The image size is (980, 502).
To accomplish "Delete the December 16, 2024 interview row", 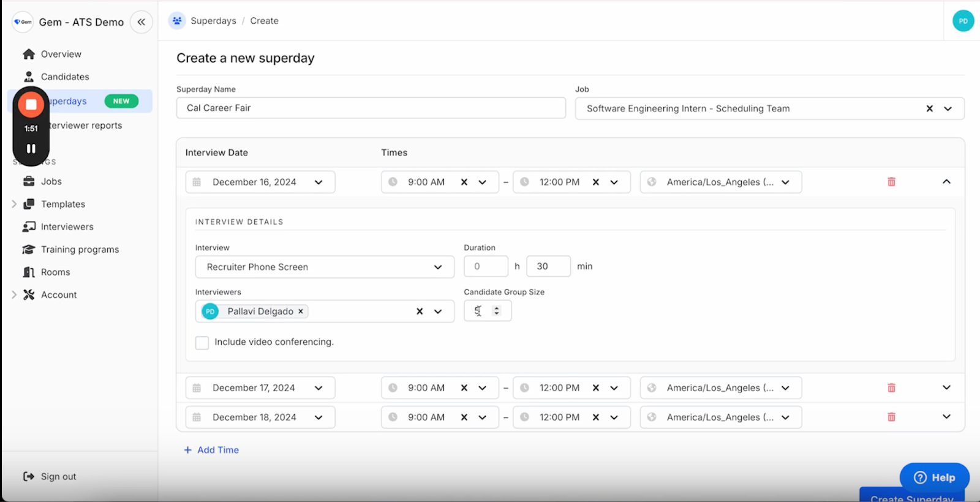I will pos(891,182).
